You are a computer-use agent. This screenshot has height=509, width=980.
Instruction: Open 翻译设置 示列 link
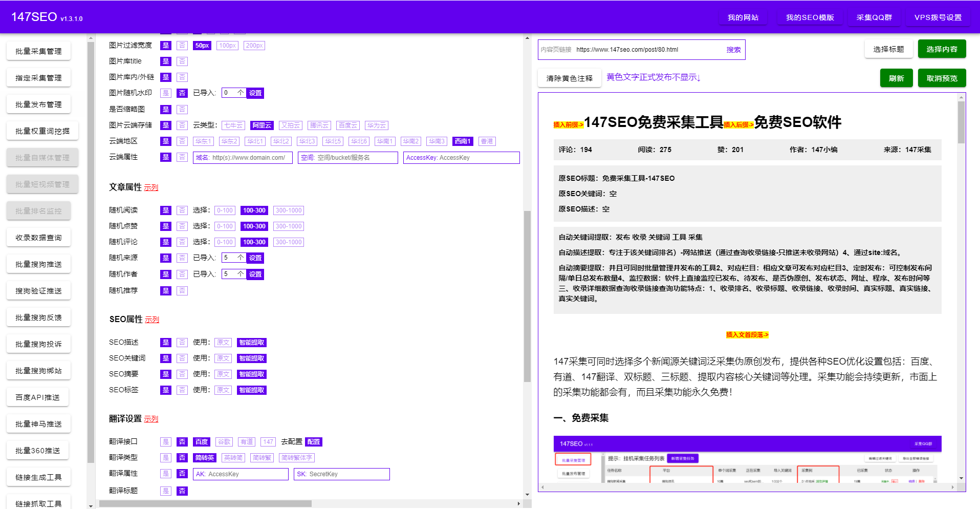tap(151, 419)
